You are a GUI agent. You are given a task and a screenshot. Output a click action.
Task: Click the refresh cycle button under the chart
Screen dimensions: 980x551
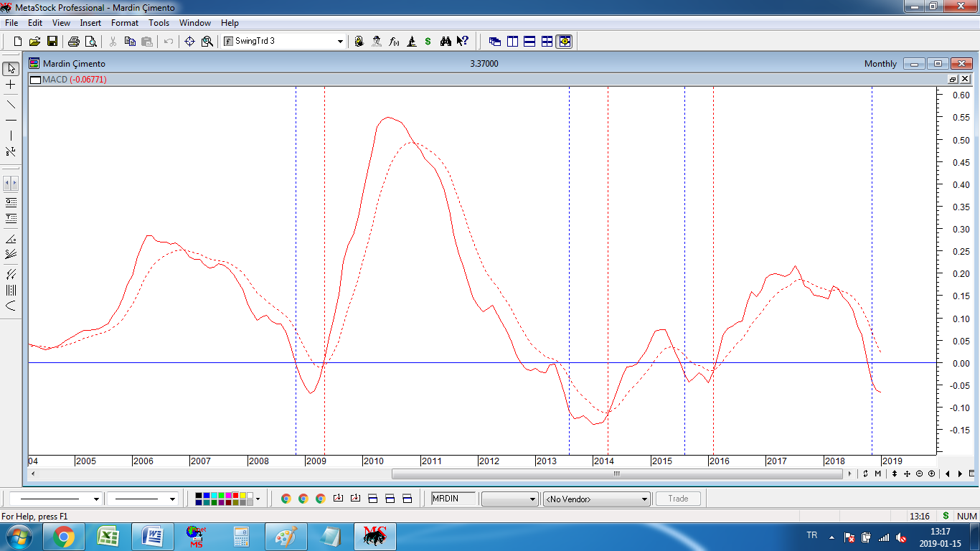[x=866, y=474]
